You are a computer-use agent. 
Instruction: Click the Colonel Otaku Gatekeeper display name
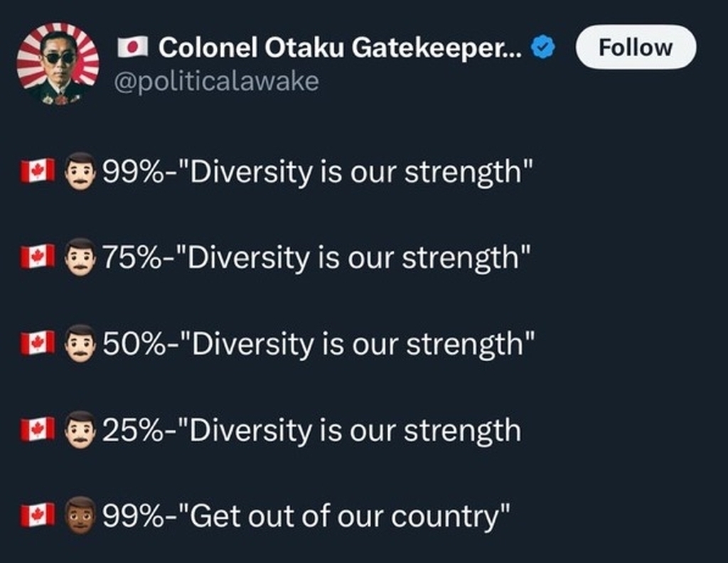pyautogui.click(x=340, y=48)
